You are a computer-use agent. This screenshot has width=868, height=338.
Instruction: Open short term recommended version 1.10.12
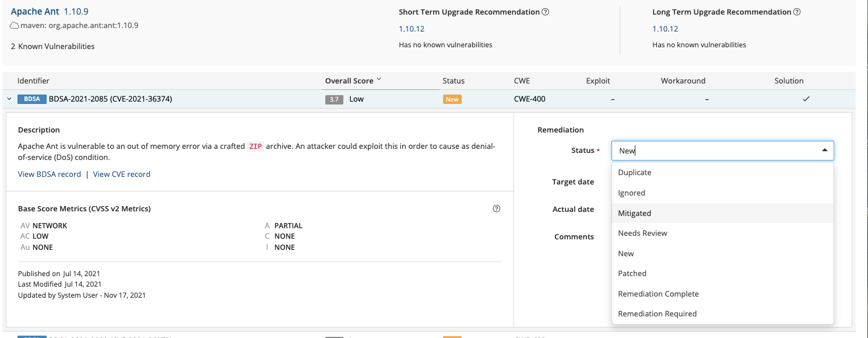point(412,29)
